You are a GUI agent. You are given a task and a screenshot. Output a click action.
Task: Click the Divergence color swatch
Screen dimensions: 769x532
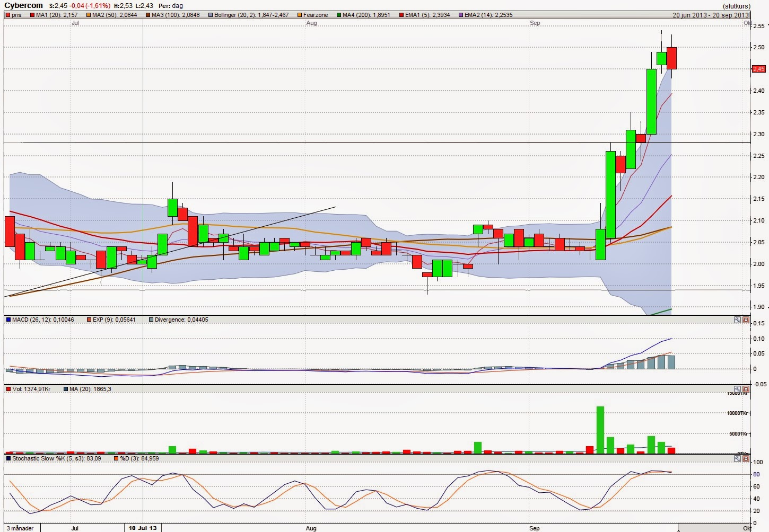tap(151, 320)
